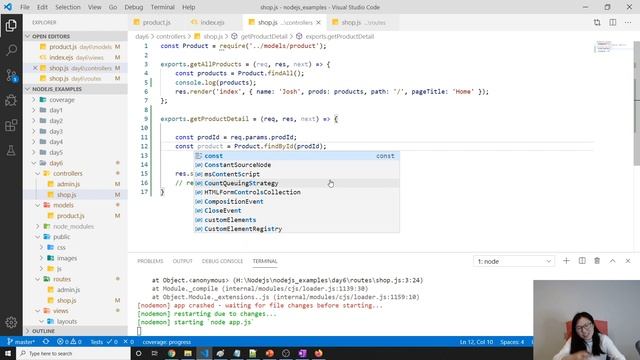Click Ln 12, Col 10 in status bar
The width and height of the screenshot is (640, 360).
[476, 342]
